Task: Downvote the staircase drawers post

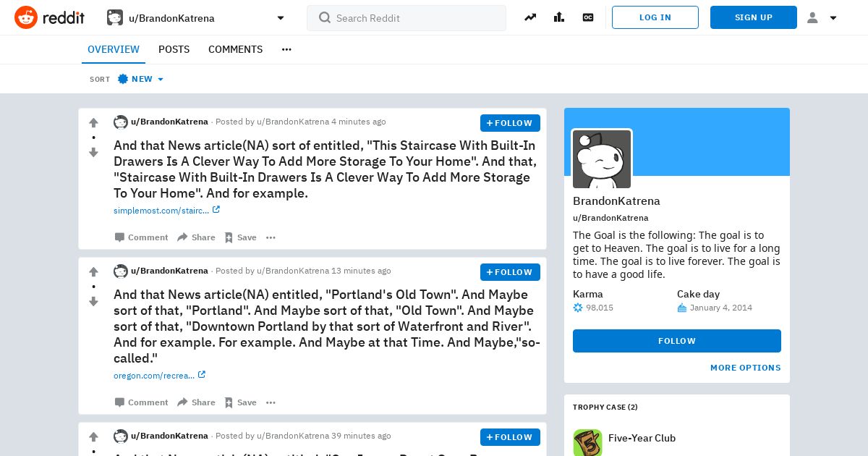Action: click(x=93, y=152)
